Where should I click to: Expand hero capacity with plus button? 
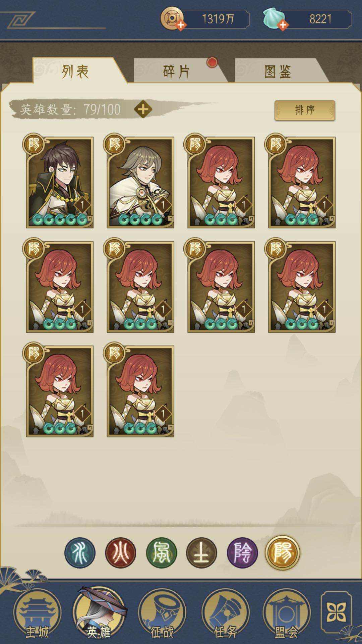coord(143,109)
